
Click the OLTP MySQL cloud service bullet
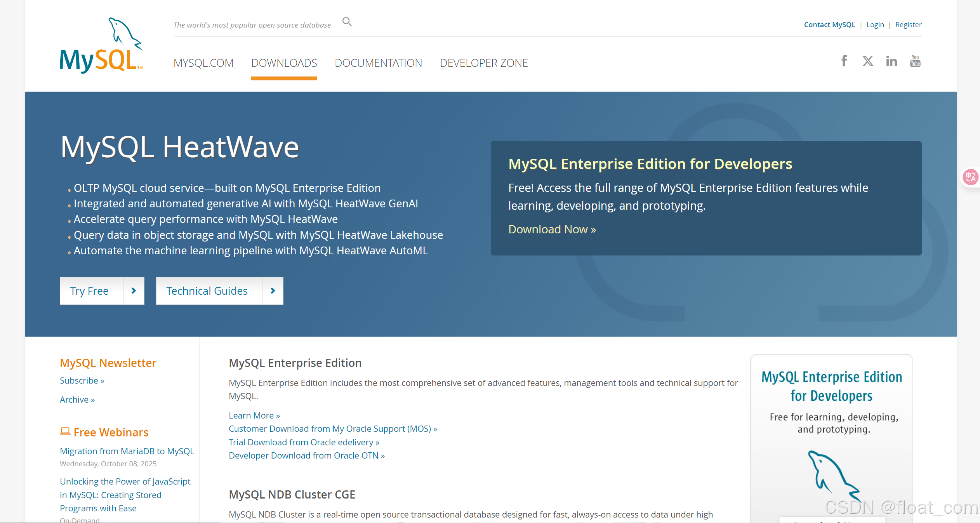227,188
